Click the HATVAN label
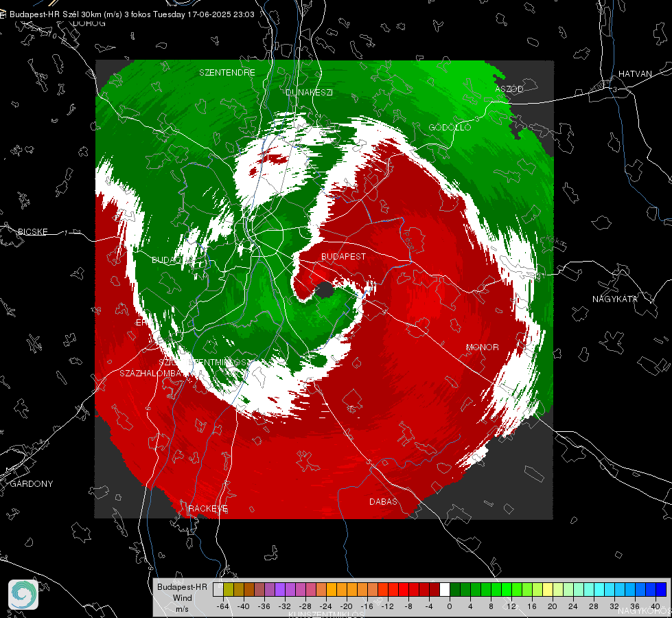The height and width of the screenshot is (618, 672). point(635,74)
